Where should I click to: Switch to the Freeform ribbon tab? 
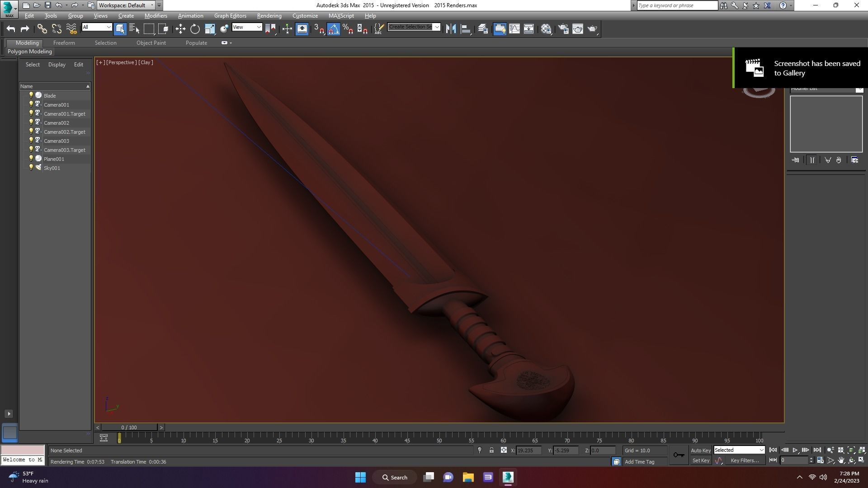64,43
